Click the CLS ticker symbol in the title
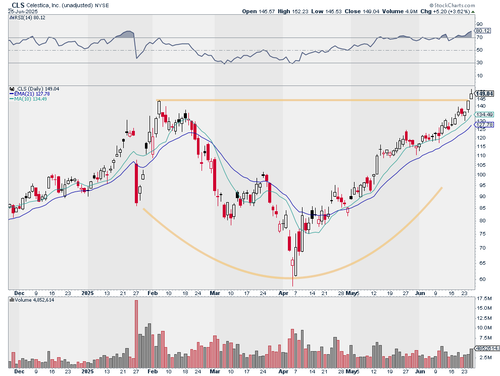The image size is (500, 376). pos(18,5)
